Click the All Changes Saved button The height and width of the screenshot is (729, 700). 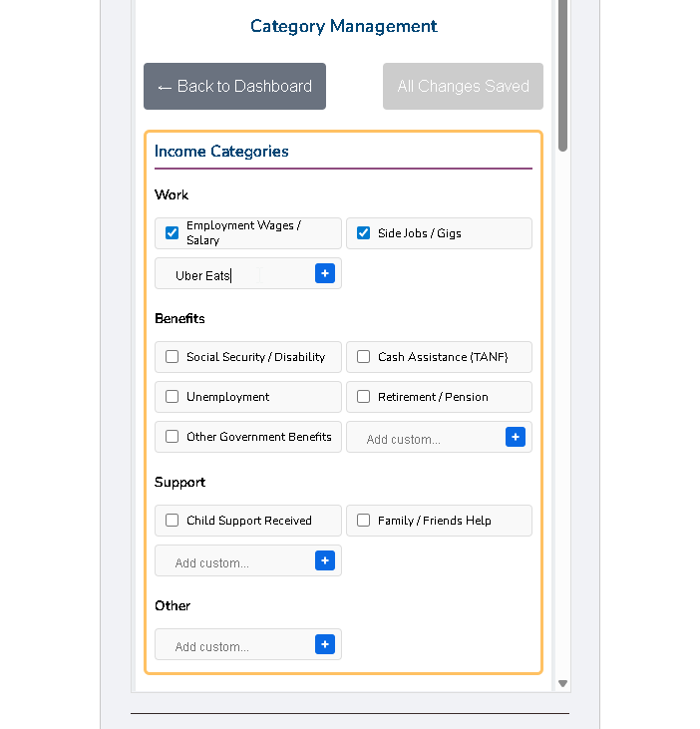[463, 87]
